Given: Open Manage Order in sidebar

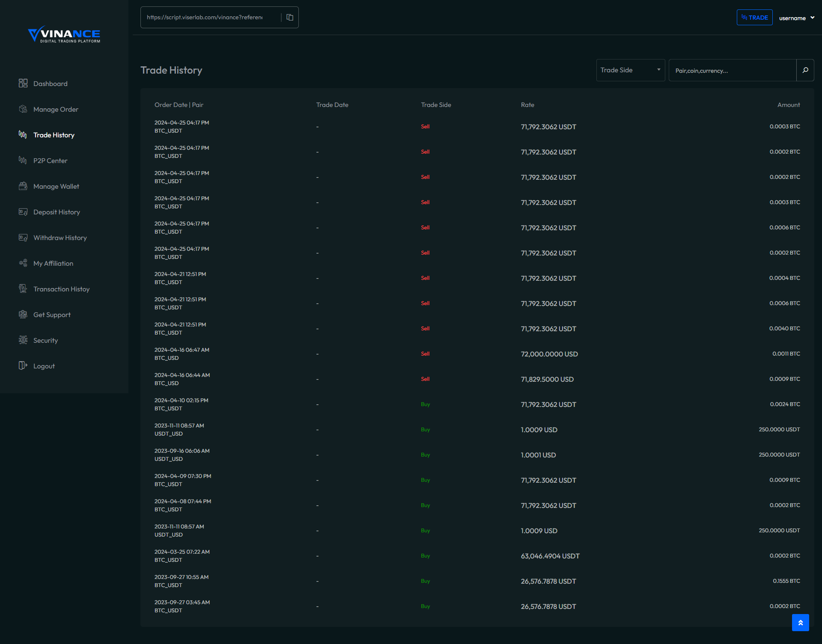Looking at the screenshot, I should 56,110.
